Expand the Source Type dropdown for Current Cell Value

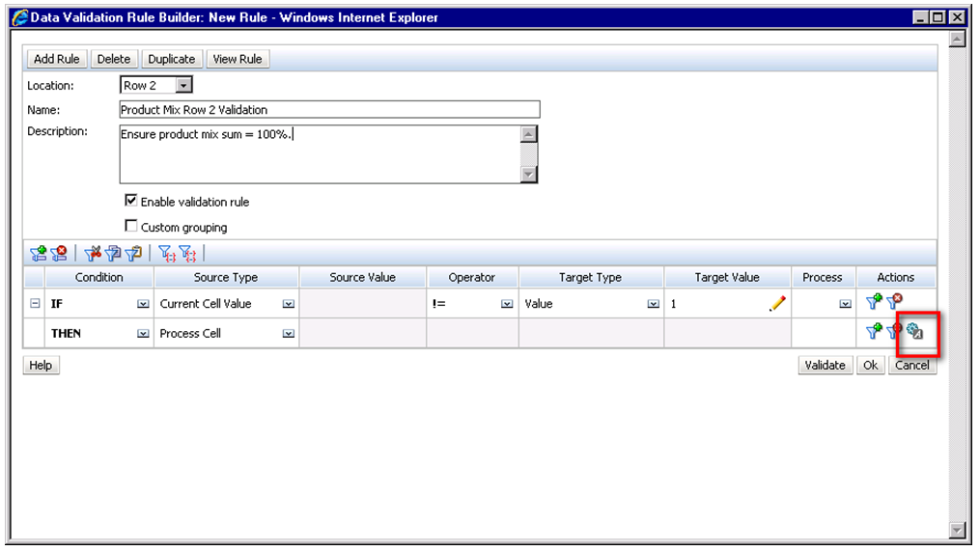pyautogui.click(x=288, y=304)
